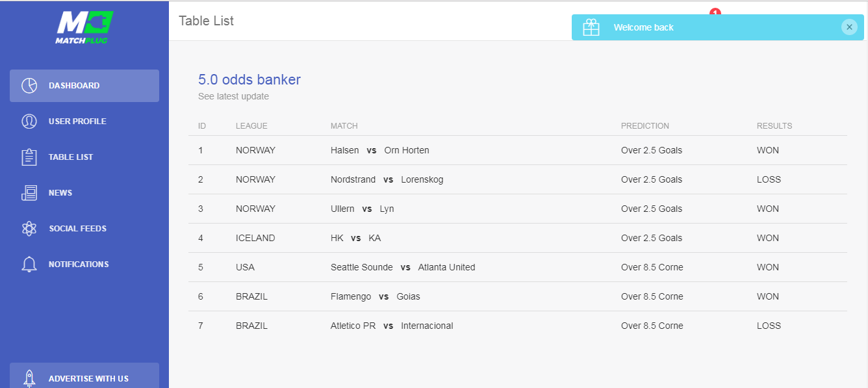Select the Seattle Sounde vs Atlanta United match
The height and width of the screenshot is (388, 868).
(402, 267)
